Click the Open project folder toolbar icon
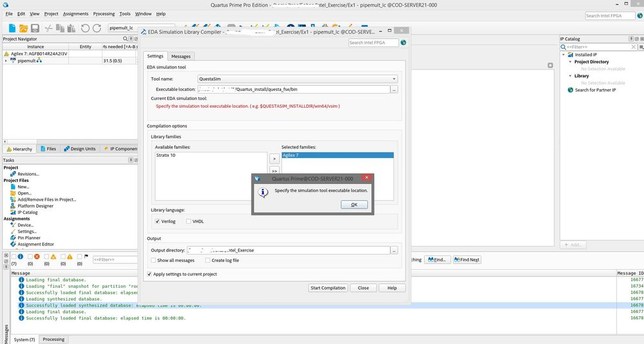Image resolution: width=644 pixels, height=344 pixels. pos(24,28)
